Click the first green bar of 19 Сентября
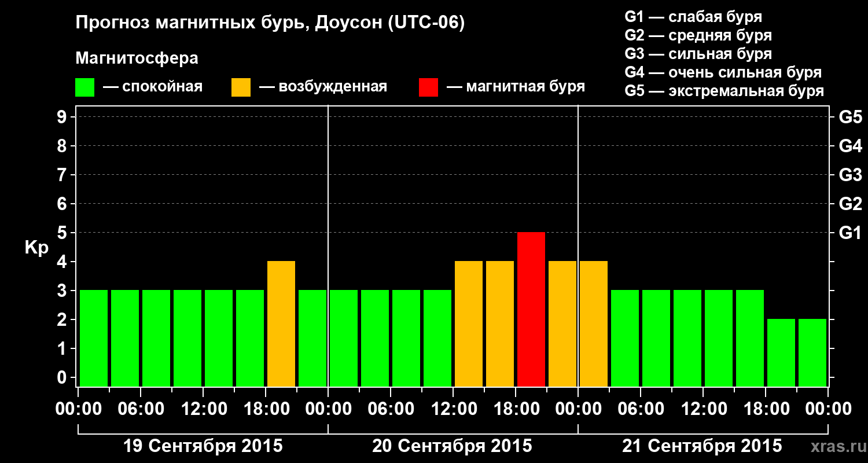 (94, 338)
